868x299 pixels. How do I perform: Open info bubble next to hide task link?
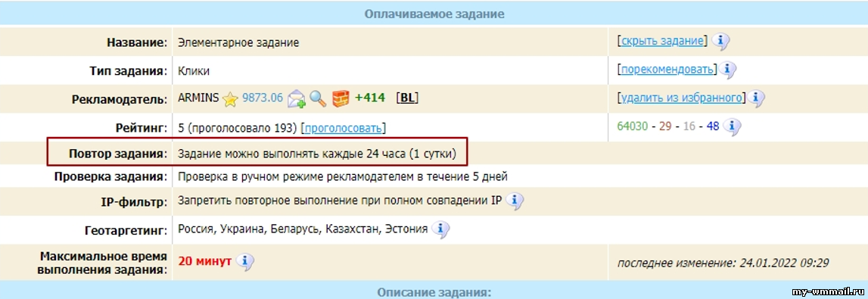[x=720, y=41]
